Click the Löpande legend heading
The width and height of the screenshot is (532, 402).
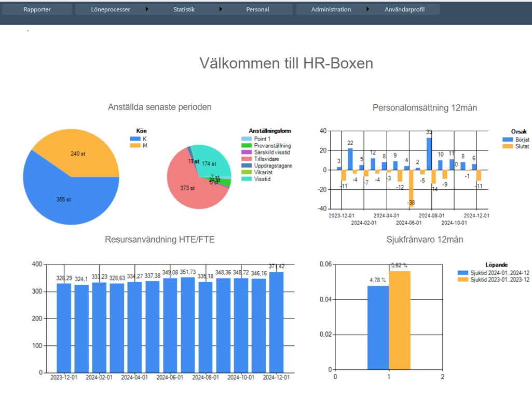pos(496,265)
